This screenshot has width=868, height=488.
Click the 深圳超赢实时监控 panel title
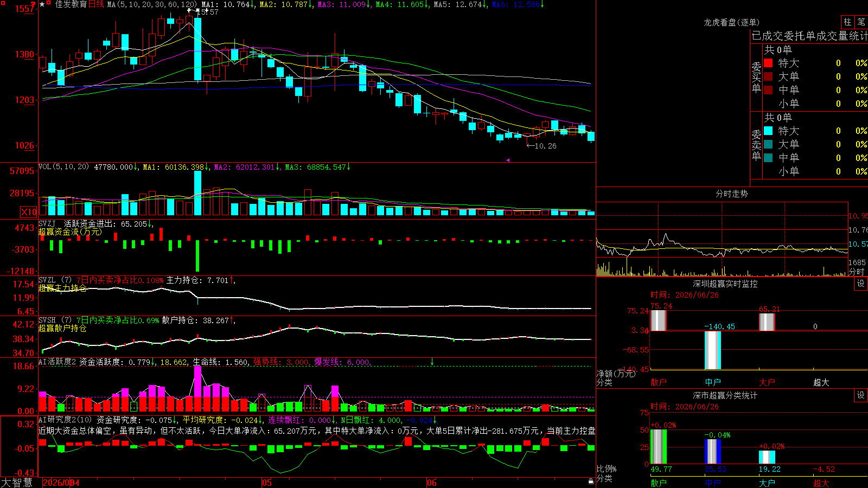click(725, 284)
